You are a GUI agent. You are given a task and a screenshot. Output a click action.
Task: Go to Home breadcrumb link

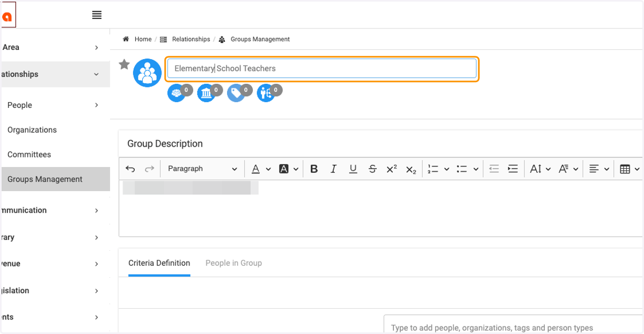point(143,39)
